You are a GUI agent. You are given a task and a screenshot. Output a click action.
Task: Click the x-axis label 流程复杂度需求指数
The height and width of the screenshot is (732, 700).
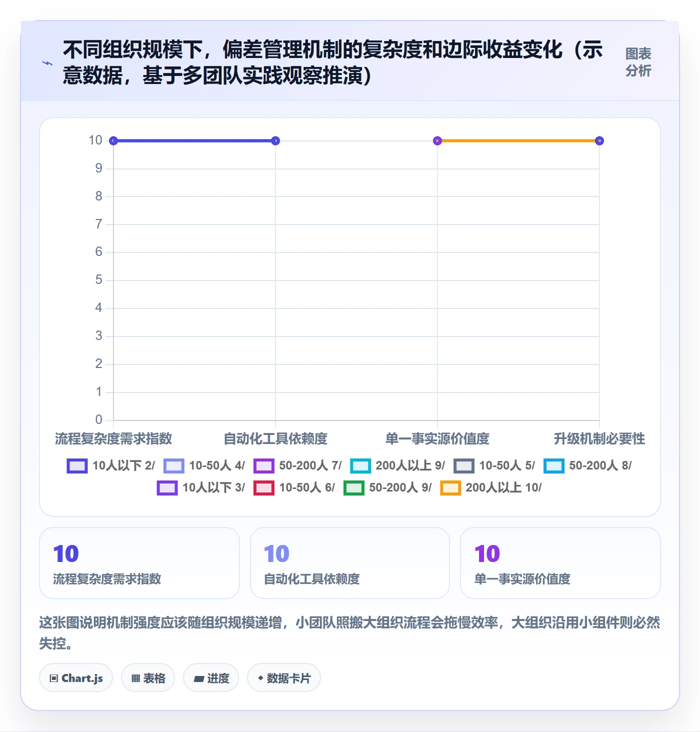113,439
